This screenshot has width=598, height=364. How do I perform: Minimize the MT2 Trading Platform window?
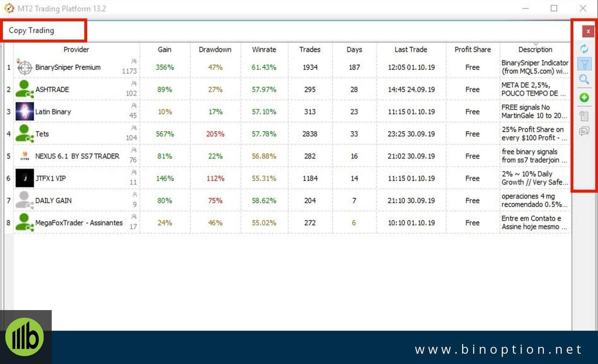point(525,8)
